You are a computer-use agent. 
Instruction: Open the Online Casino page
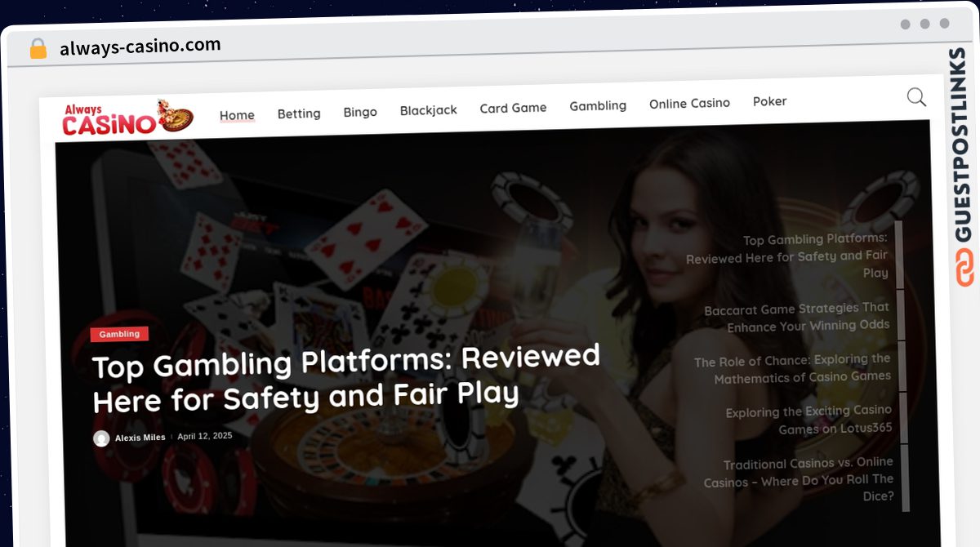(x=689, y=103)
